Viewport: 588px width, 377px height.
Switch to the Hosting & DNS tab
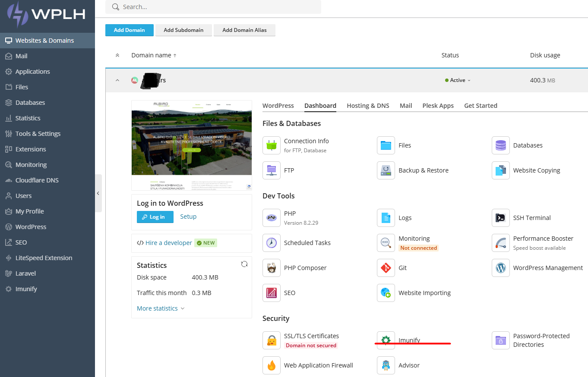pyautogui.click(x=368, y=106)
